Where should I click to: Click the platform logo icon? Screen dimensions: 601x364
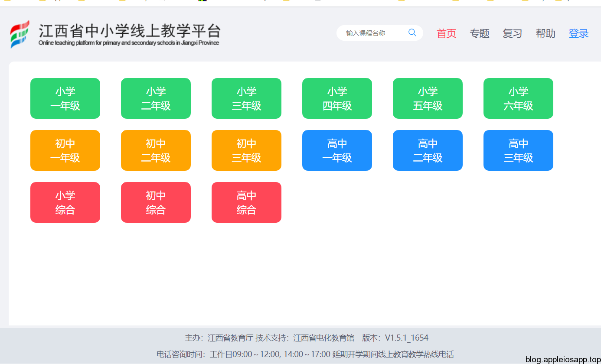pyautogui.click(x=20, y=34)
